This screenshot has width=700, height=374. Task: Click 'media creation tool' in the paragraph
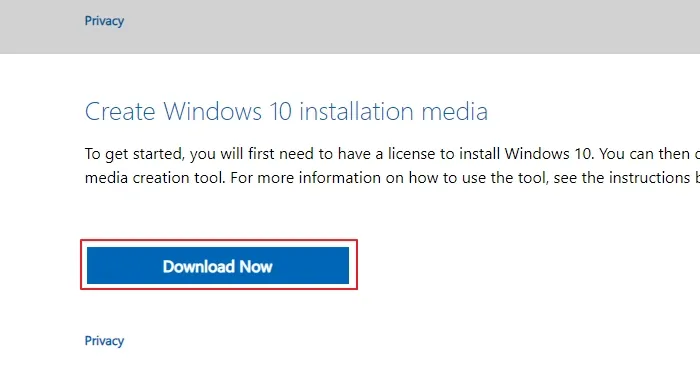pos(154,178)
